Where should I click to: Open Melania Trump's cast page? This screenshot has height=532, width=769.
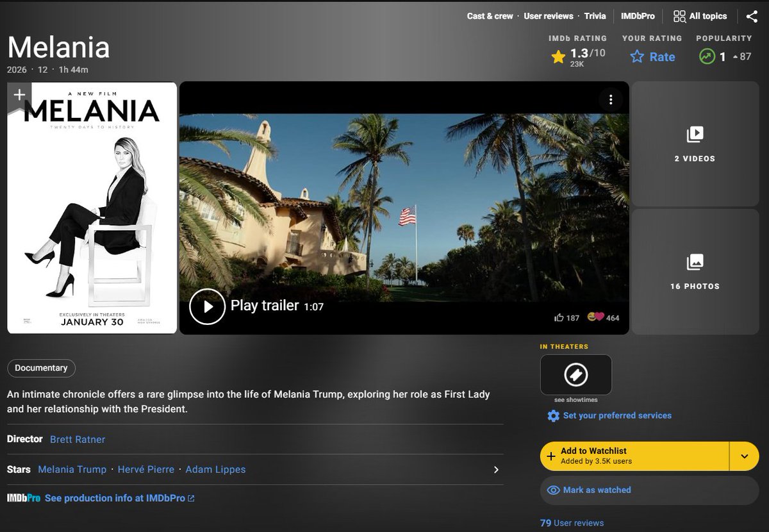pos(72,470)
